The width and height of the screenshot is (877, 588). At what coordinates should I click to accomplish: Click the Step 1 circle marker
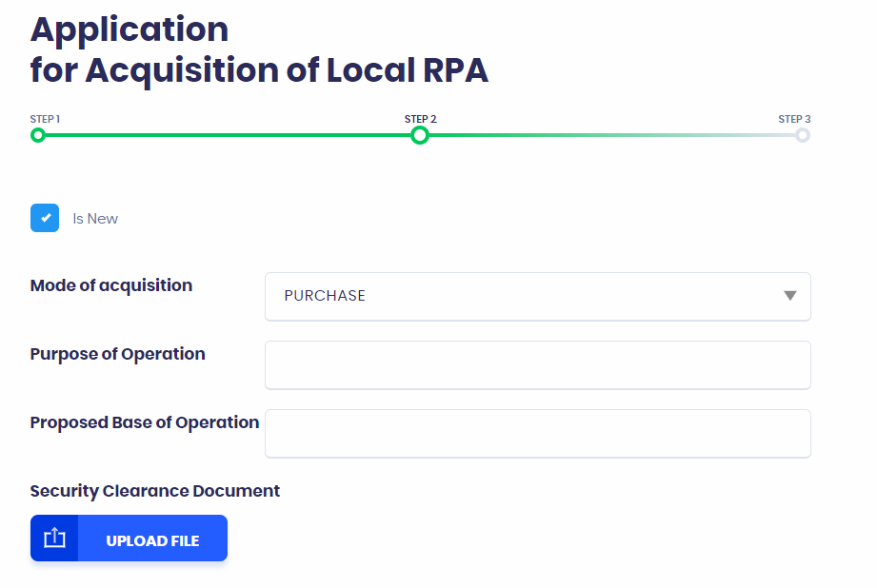pos(38,135)
